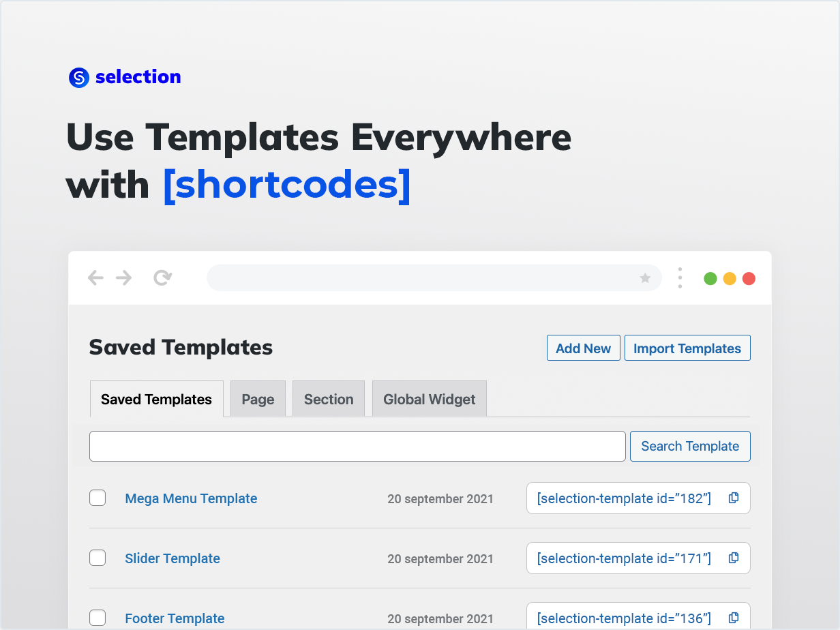840x630 pixels.
Task: Click the browser forward arrow
Action: (x=123, y=278)
